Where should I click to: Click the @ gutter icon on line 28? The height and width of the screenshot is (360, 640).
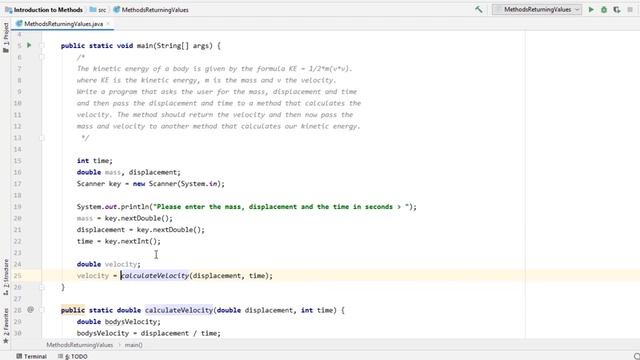click(x=30, y=310)
